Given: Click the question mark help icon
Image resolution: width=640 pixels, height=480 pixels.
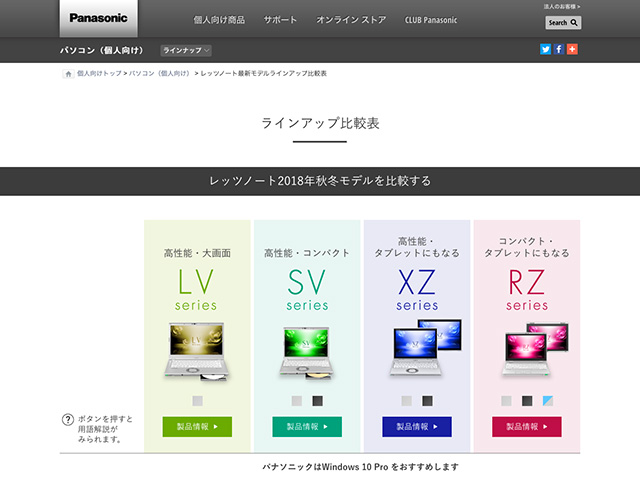Looking at the screenshot, I should point(68,420).
